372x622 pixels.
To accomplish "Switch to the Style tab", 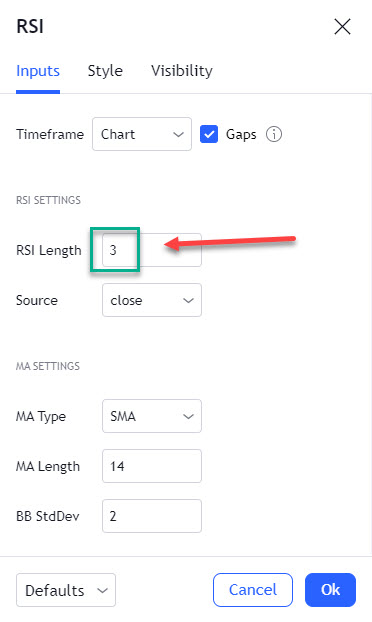I will coord(105,71).
